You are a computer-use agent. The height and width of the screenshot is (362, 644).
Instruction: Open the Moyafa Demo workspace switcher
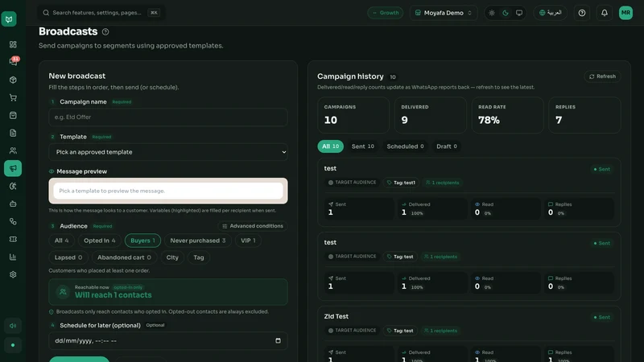click(444, 13)
